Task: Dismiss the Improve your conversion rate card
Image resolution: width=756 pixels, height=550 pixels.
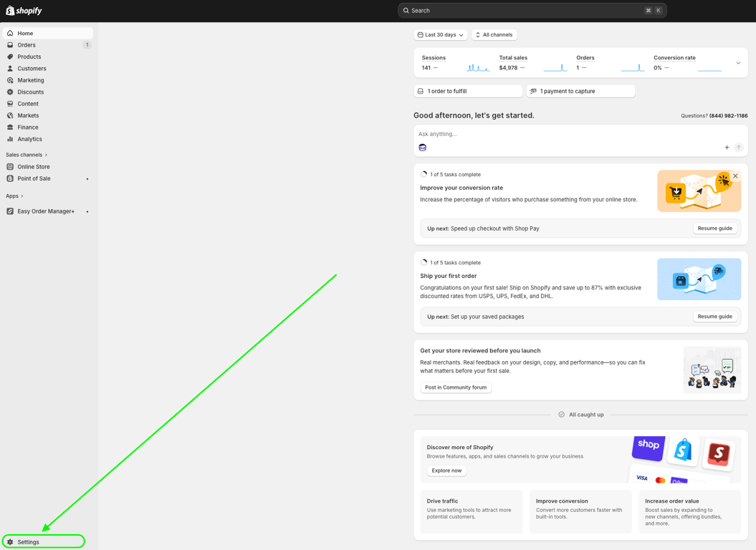Action: pyautogui.click(x=735, y=176)
